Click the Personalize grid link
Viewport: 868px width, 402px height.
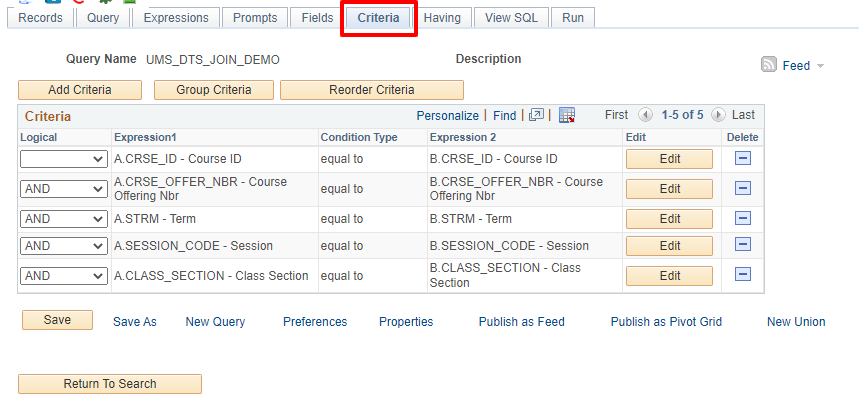tap(447, 116)
